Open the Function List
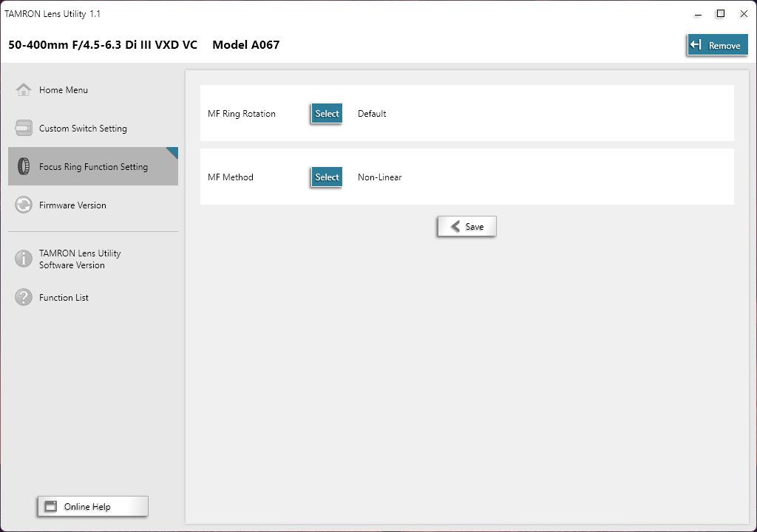This screenshot has width=757, height=532. pyautogui.click(x=93, y=297)
